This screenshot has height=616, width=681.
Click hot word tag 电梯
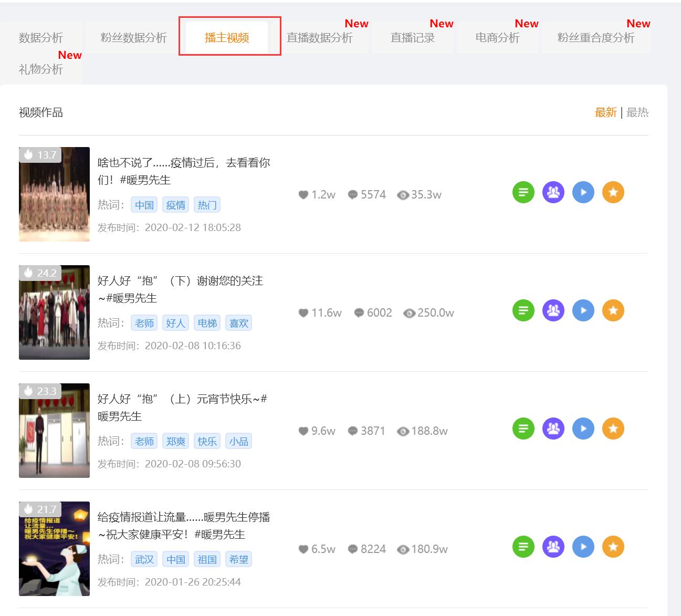coord(207,323)
